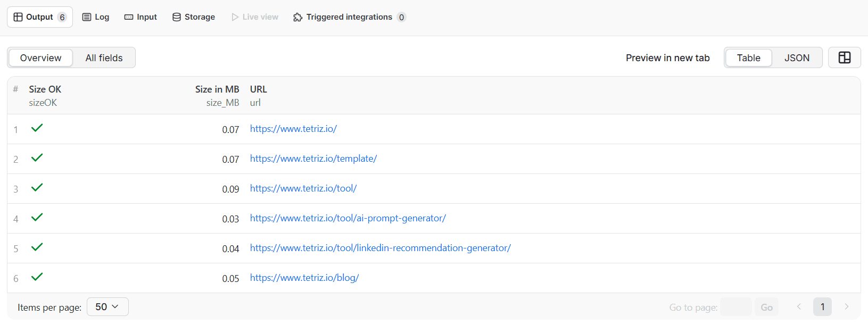This screenshot has height=324, width=868.
Task: Go to next page arrow
Action: (x=846, y=306)
